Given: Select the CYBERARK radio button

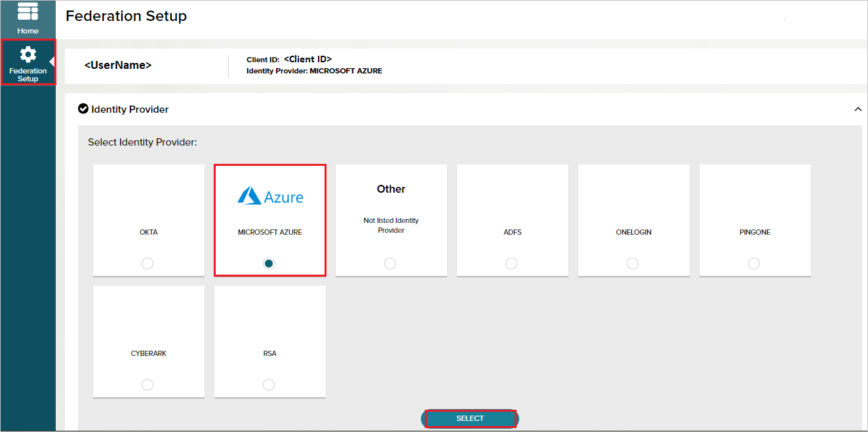Looking at the screenshot, I should pos(148,385).
